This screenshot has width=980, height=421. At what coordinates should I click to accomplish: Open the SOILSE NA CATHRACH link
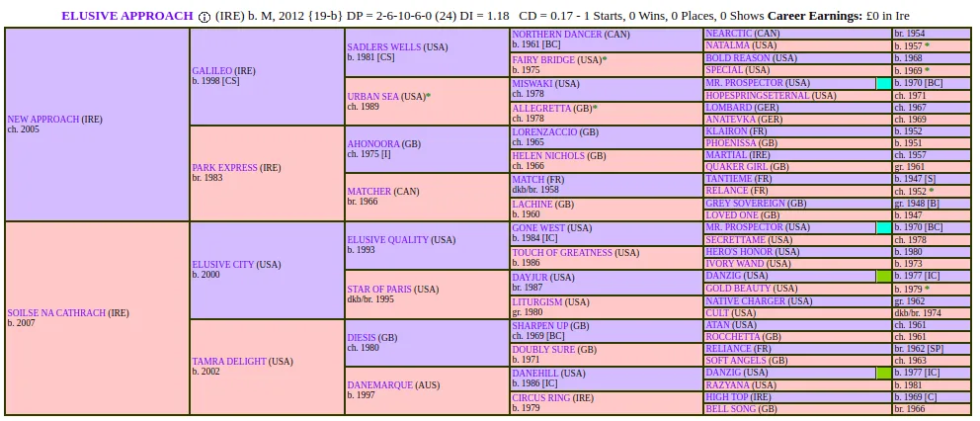56,312
